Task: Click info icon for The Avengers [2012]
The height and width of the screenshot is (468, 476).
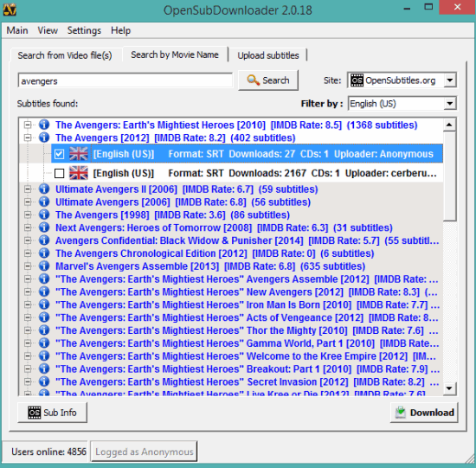Action: tap(44, 138)
